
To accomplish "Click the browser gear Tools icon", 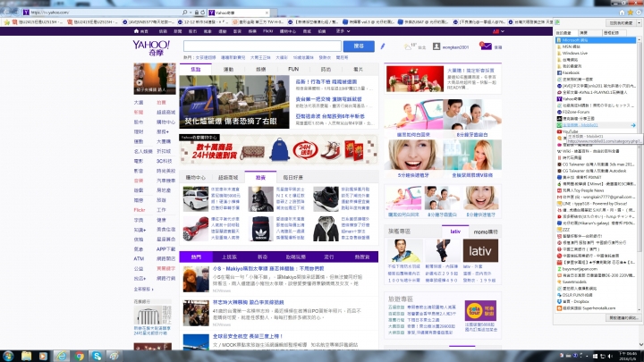I will click(x=639, y=13).
